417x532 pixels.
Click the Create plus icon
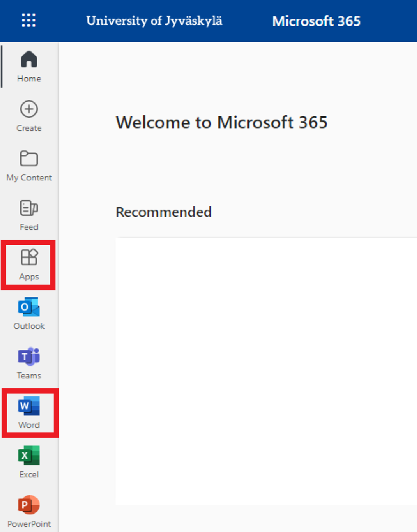point(29,109)
